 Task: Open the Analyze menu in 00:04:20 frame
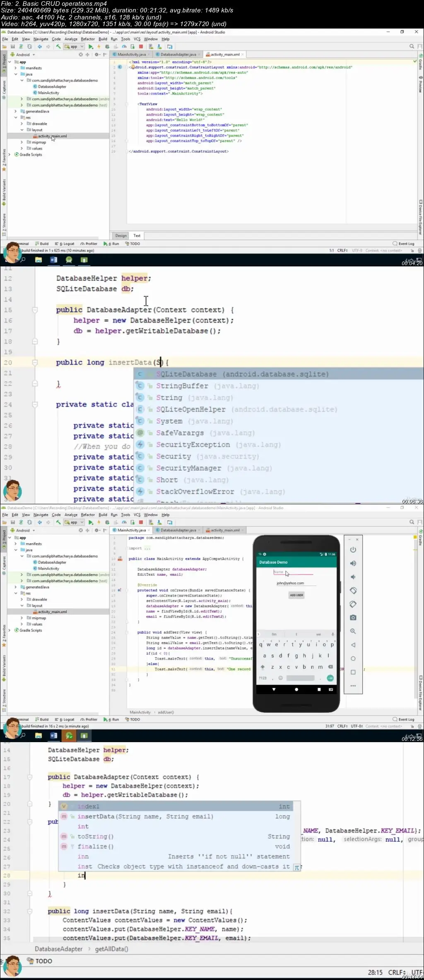(71, 39)
